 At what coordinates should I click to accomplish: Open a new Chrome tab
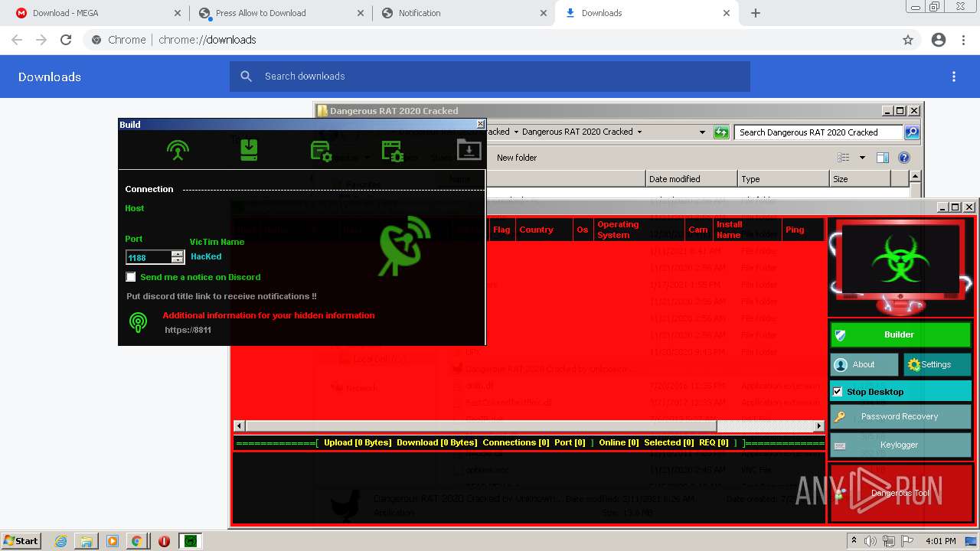(x=756, y=13)
